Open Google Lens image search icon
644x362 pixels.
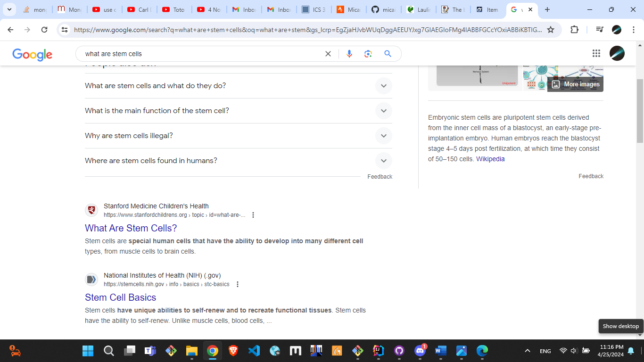pos(368,54)
